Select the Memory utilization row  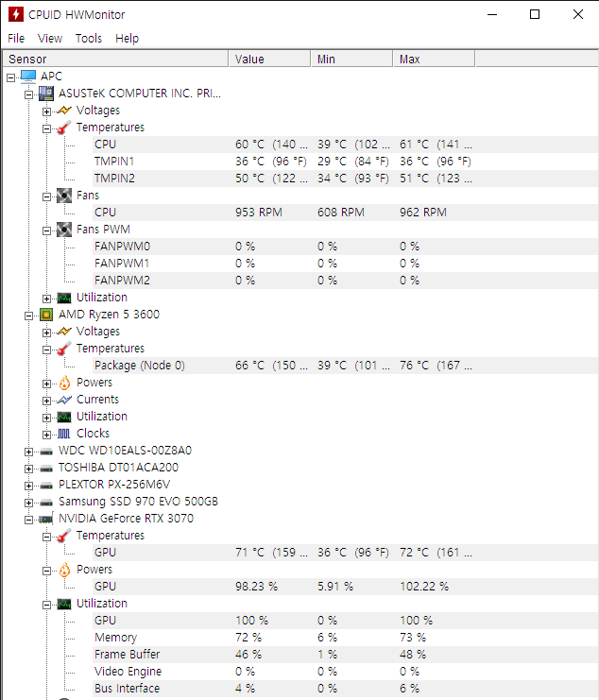[346, 638]
